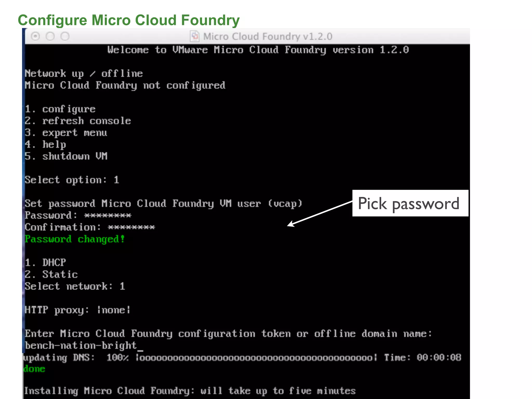Image resolution: width=532 pixels, height=399 pixels.
Task: Click the 'Select option: 1' prompt
Action: coord(72,180)
